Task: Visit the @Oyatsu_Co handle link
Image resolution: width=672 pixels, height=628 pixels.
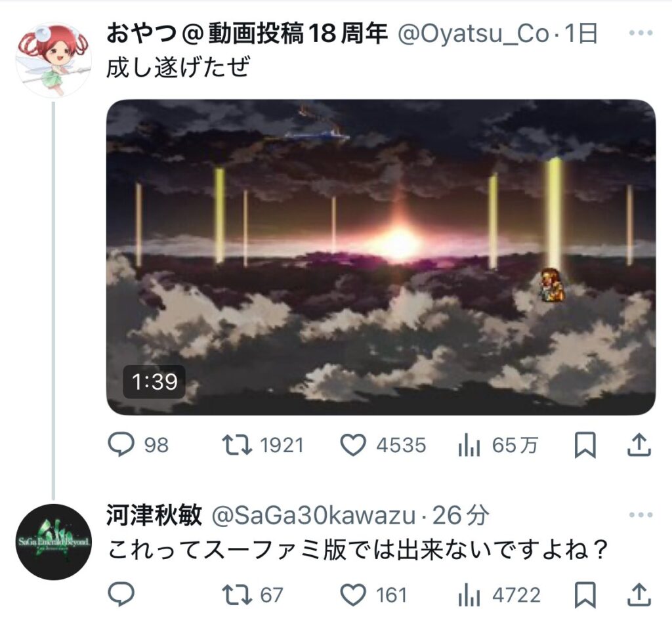Action: pos(474,33)
